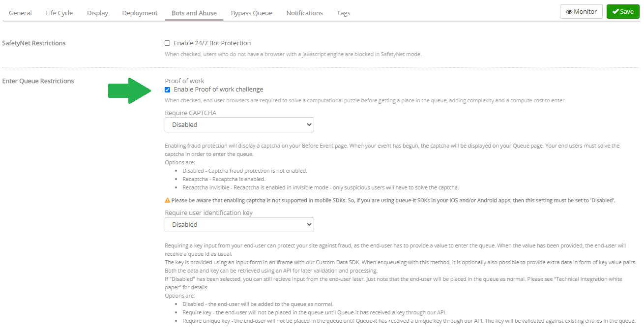The height and width of the screenshot is (336, 644).
Task: Open Require user identification key dropdown
Action: 239,225
